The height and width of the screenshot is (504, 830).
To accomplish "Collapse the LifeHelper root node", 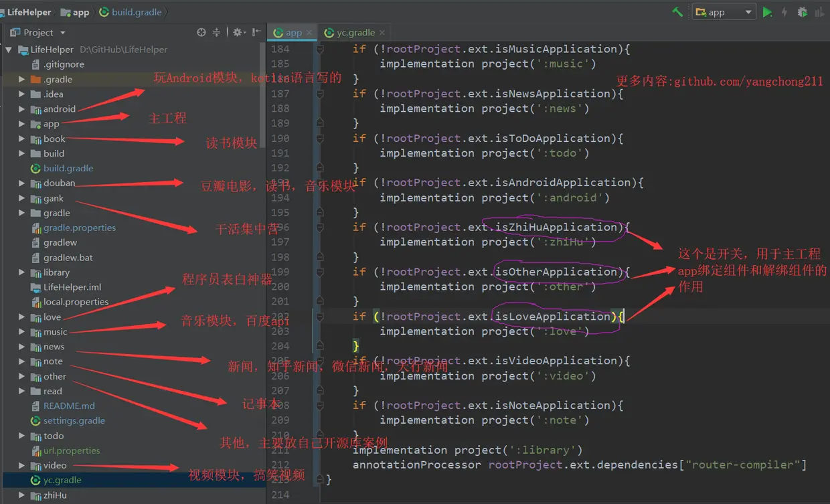I will (9, 50).
